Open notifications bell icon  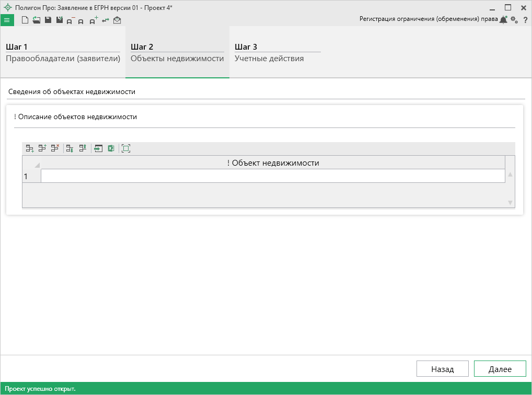pyautogui.click(x=503, y=20)
